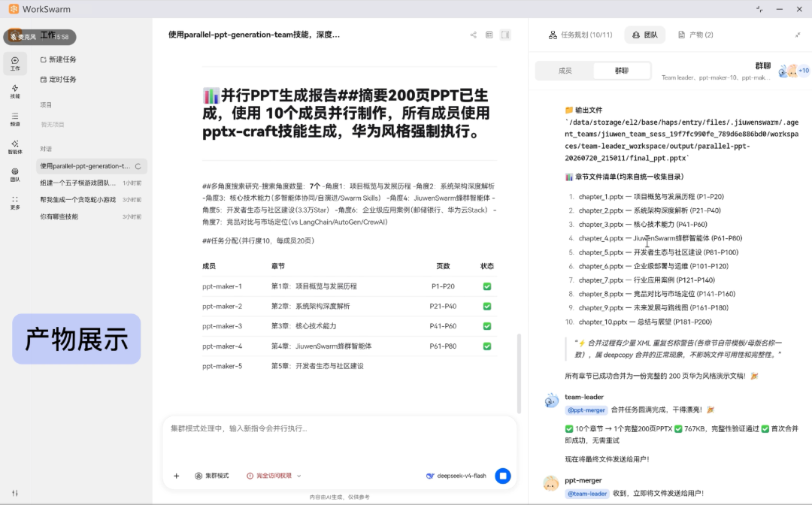
Task: Click the +10 members avatar badge
Action: (804, 71)
